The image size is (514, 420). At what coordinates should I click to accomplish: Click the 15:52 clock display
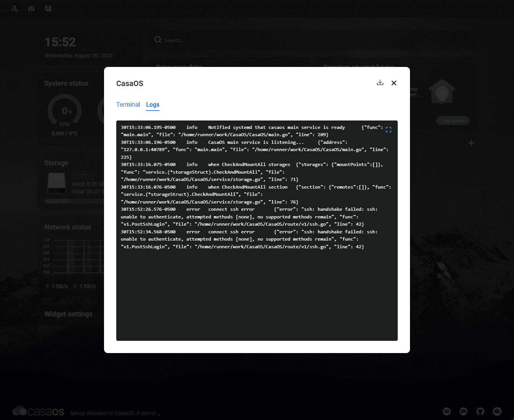[60, 42]
